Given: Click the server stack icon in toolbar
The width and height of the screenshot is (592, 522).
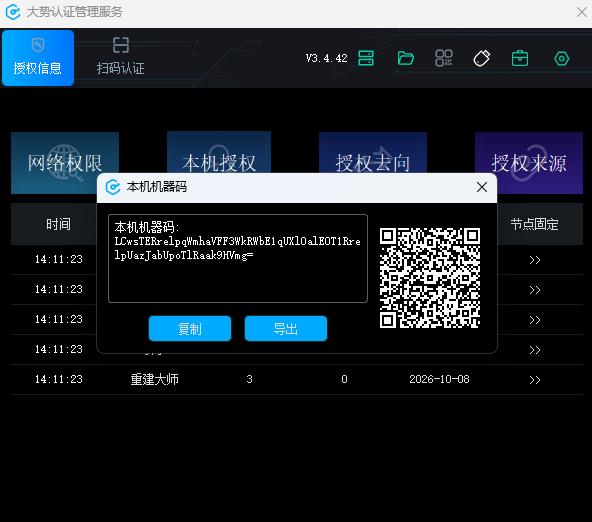Looking at the screenshot, I should [x=365, y=58].
